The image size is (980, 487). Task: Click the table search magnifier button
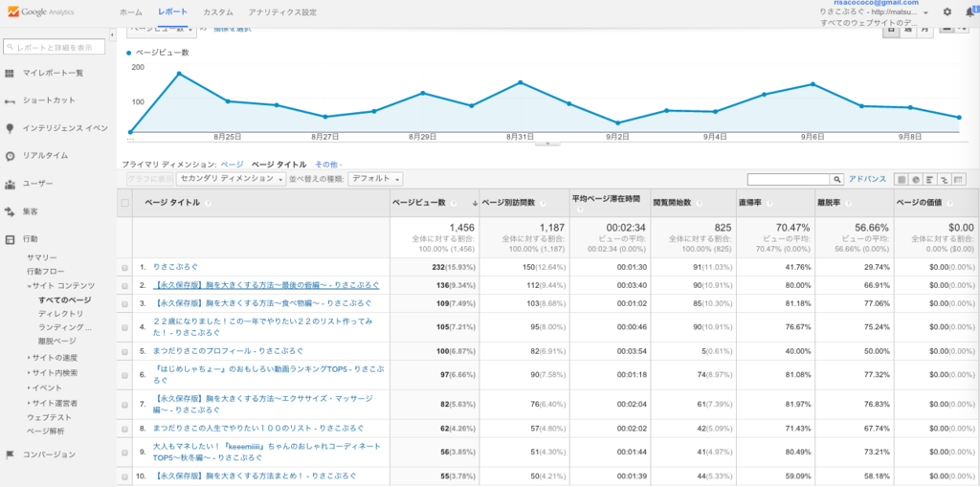tap(836, 180)
